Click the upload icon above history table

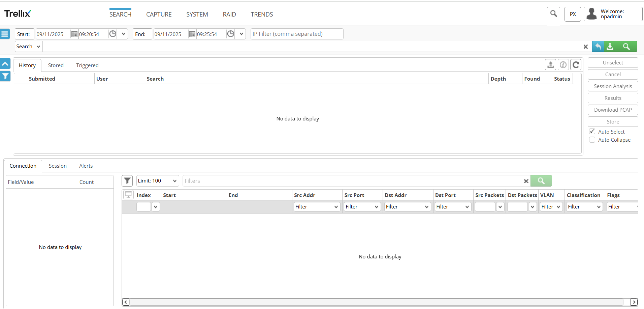coord(551,64)
